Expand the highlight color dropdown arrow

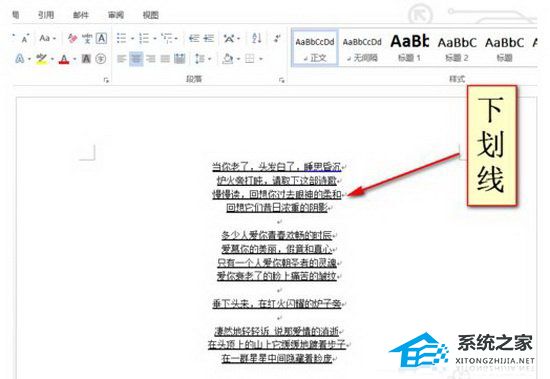(x=52, y=59)
